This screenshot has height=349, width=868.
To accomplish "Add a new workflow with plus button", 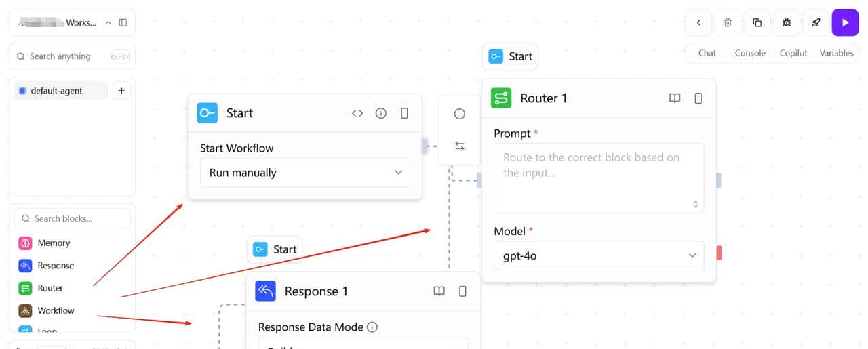I will 121,91.
